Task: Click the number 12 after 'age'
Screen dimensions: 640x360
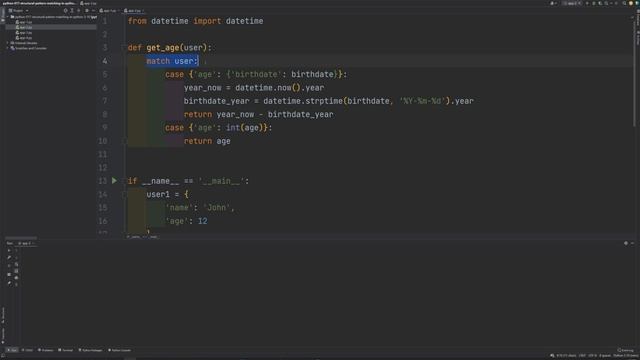Action: click(x=203, y=221)
